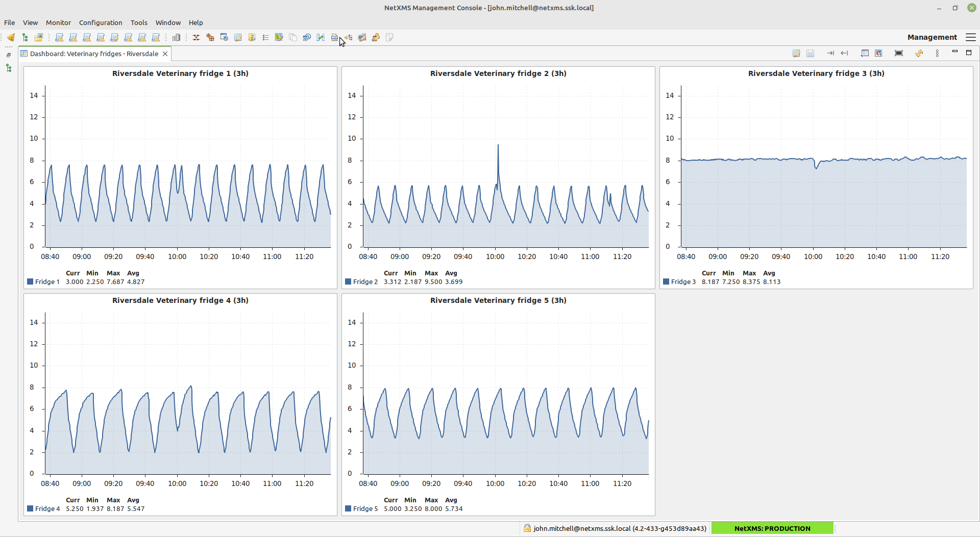
Task: Click the disabled save dashboard floppy icon
Action: (x=810, y=53)
